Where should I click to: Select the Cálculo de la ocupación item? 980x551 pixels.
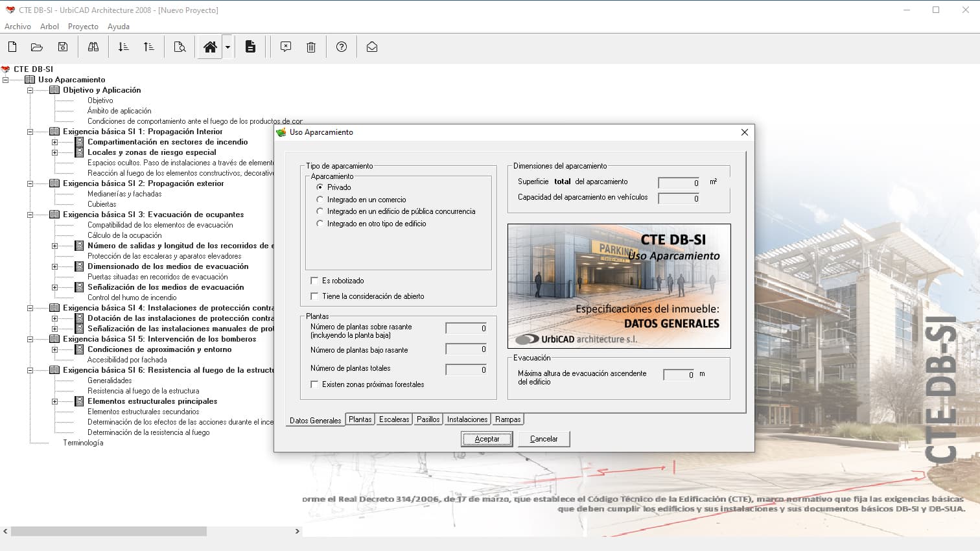click(x=124, y=235)
